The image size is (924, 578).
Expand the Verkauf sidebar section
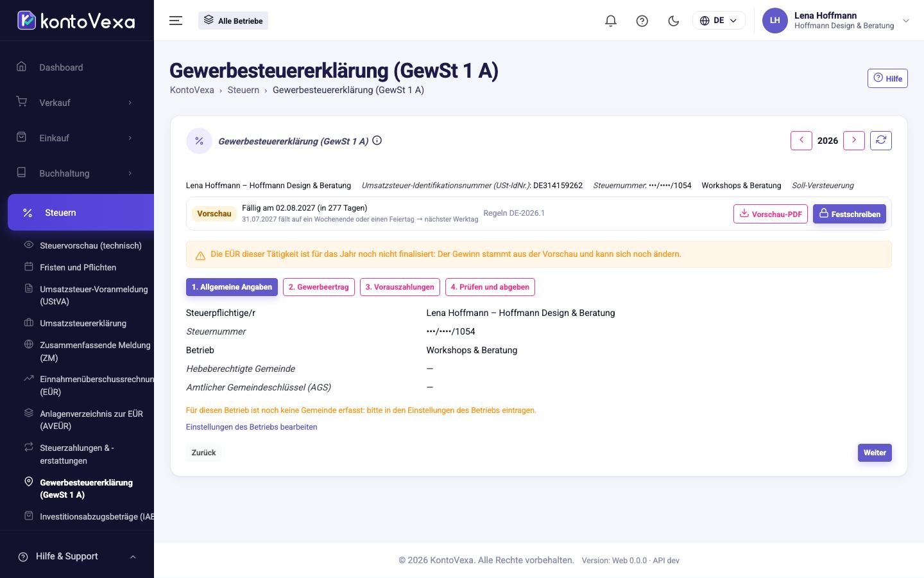coord(77,103)
